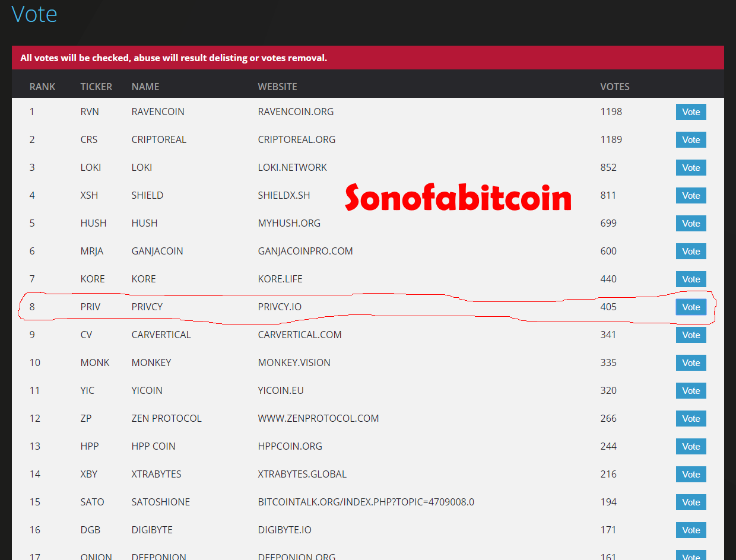Screen dimensions: 736x560
Task: Vote for carVertical (CV)
Action: click(x=691, y=335)
